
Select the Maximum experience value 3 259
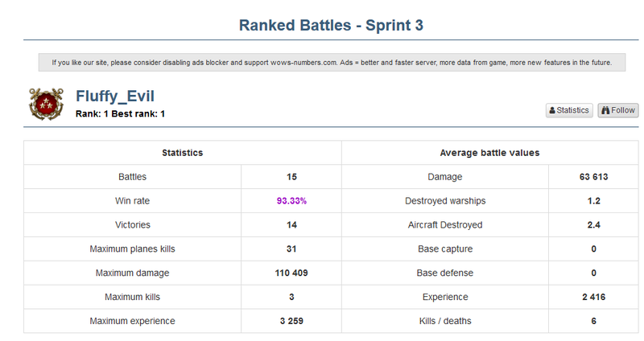click(291, 322)
